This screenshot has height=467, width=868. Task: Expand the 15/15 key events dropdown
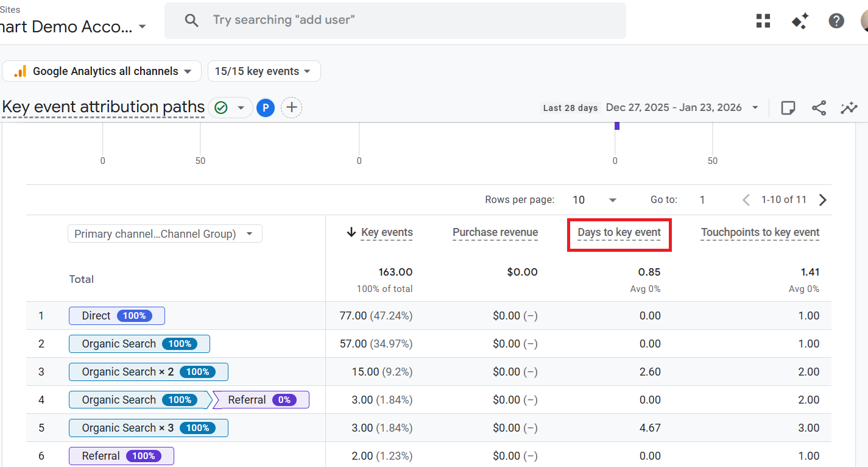(264, 71)
